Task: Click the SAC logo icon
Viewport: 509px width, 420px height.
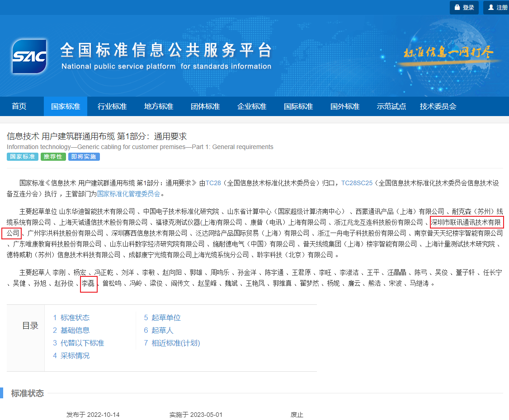Action: pyautogui.click(x=29, y=56)
